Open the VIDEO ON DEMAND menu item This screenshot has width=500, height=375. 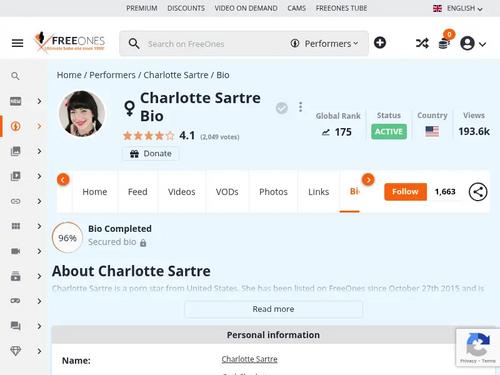tap(246, 8)
